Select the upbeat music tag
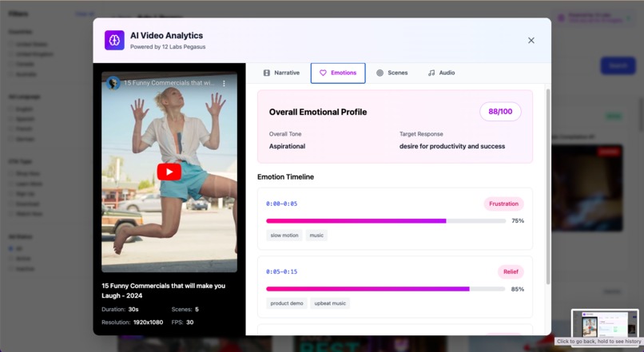Image resolution: width=644 pixels, height=352 pixels. click(x=330, y=303)
